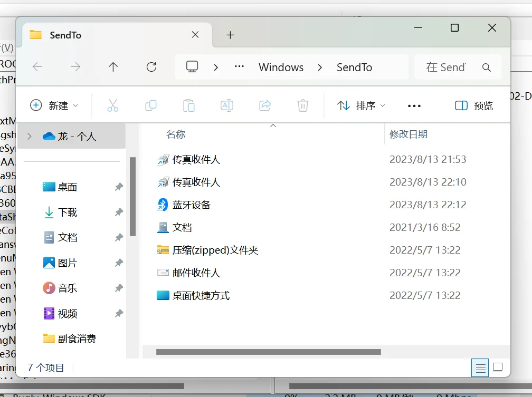Open 下载 in the sidebar

click(60, 212)
